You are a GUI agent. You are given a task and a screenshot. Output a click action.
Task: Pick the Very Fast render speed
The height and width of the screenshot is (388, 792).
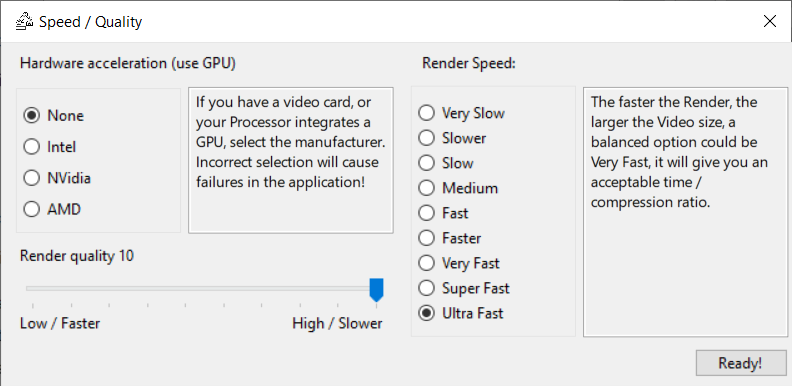pyautogui.click(x=459, y=263)
